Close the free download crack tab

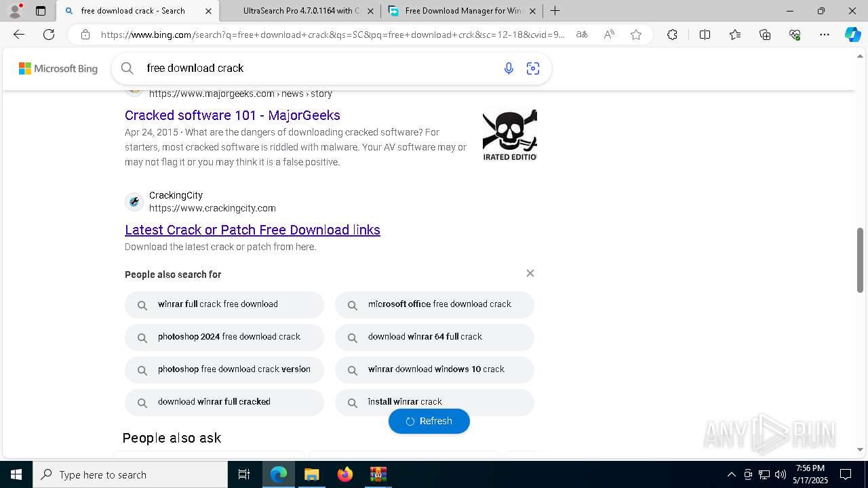(x=208, y=11)
